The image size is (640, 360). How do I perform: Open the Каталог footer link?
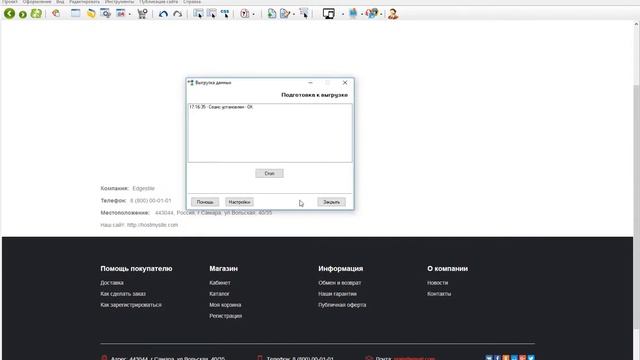click(219, 293)
